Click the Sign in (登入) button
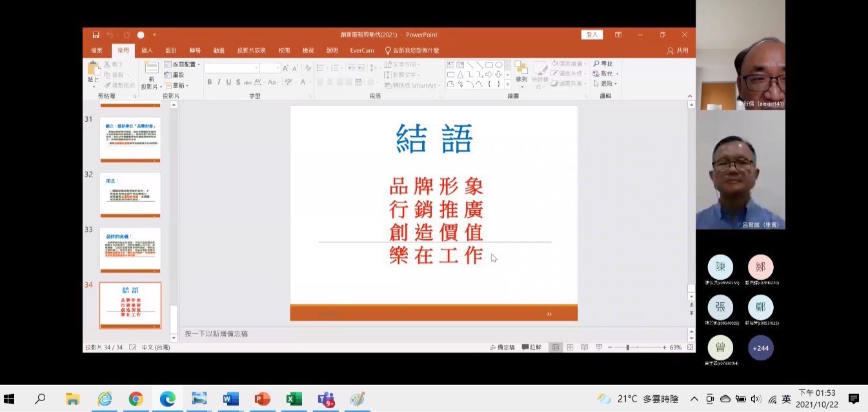868x412 pixels. pos(592,35)
